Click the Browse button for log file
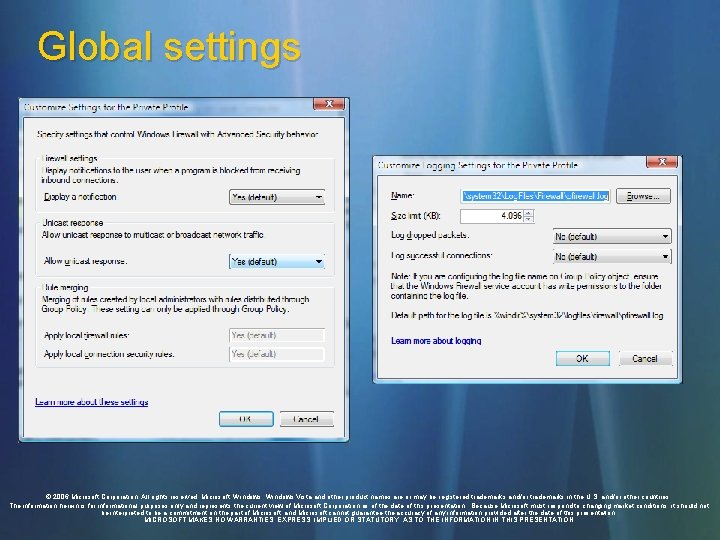720x540 pixels. pos(643,196)
